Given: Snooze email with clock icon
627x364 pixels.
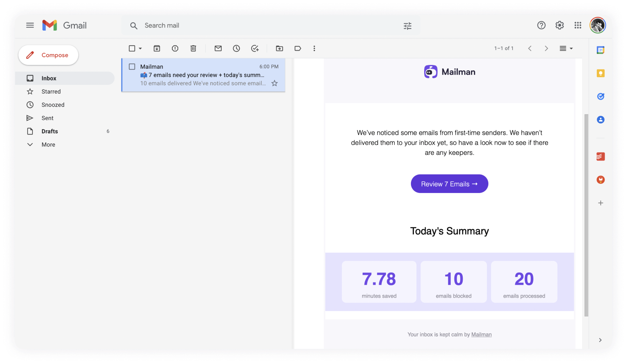Looking at the screenshot, I should pos(236,48).
